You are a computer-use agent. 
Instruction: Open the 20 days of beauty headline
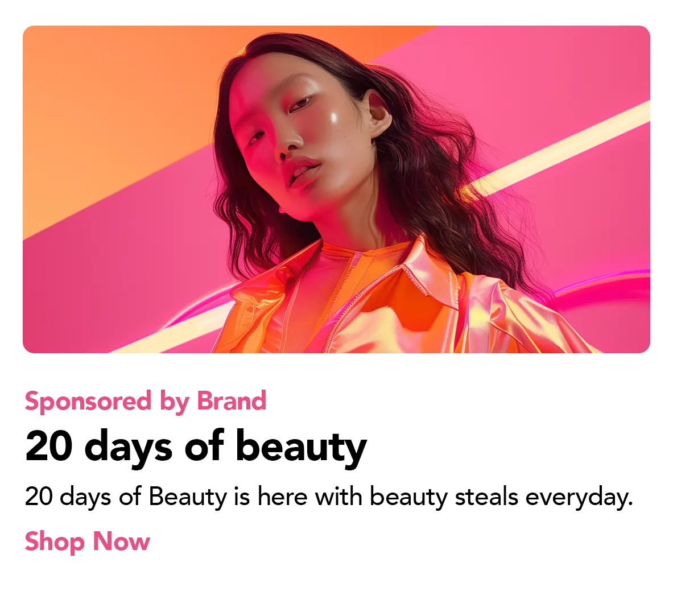[196, 447]
